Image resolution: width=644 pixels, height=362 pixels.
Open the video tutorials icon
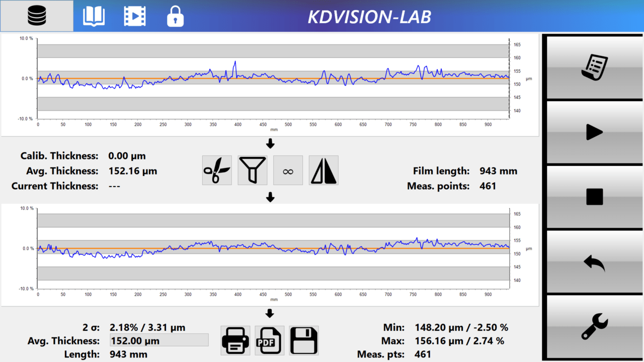134,16
